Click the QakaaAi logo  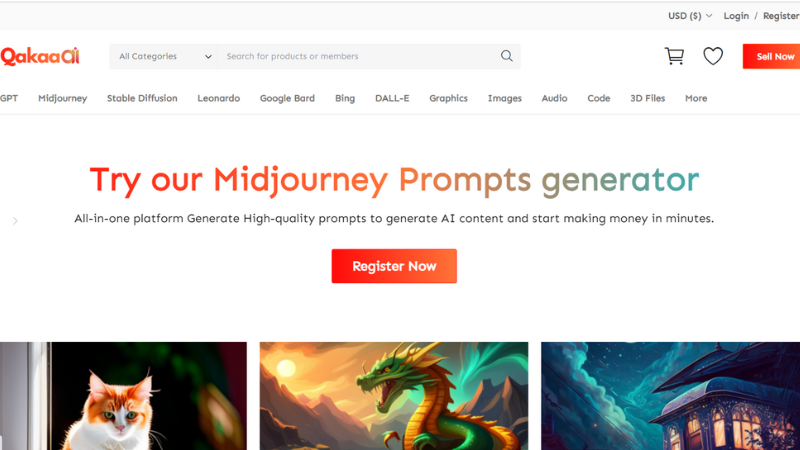click(40, 56)
